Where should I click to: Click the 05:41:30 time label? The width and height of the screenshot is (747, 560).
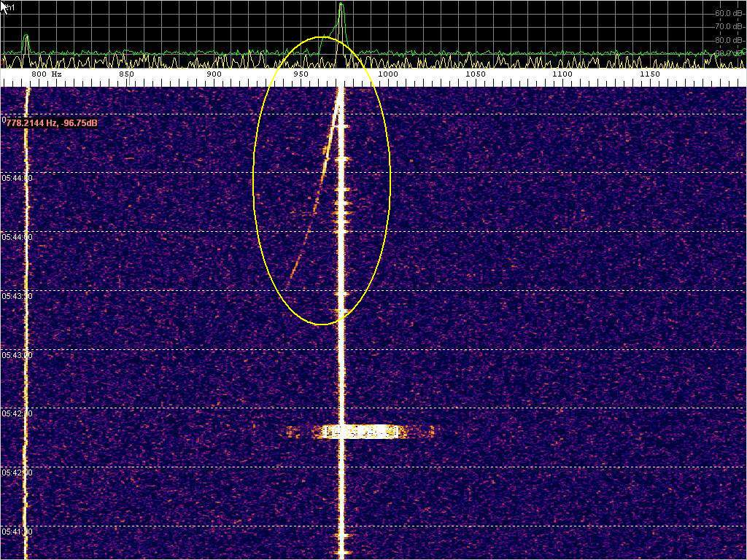(x=17, y=532)
